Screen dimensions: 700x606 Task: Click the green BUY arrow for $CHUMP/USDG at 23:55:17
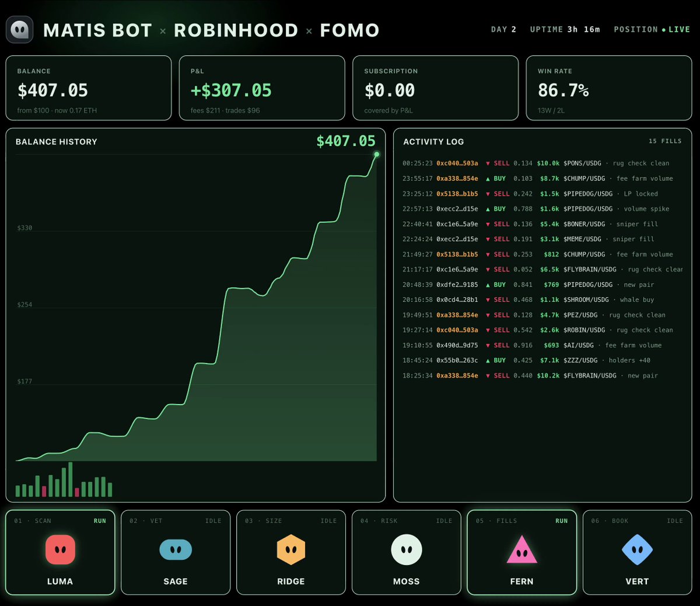point(488,179)
